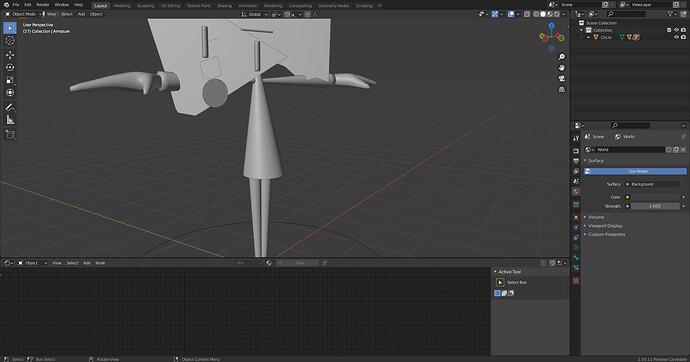Switch to Material Preview shading
Viewport: 690px width, 362px height.
click(x=550, y=14)
